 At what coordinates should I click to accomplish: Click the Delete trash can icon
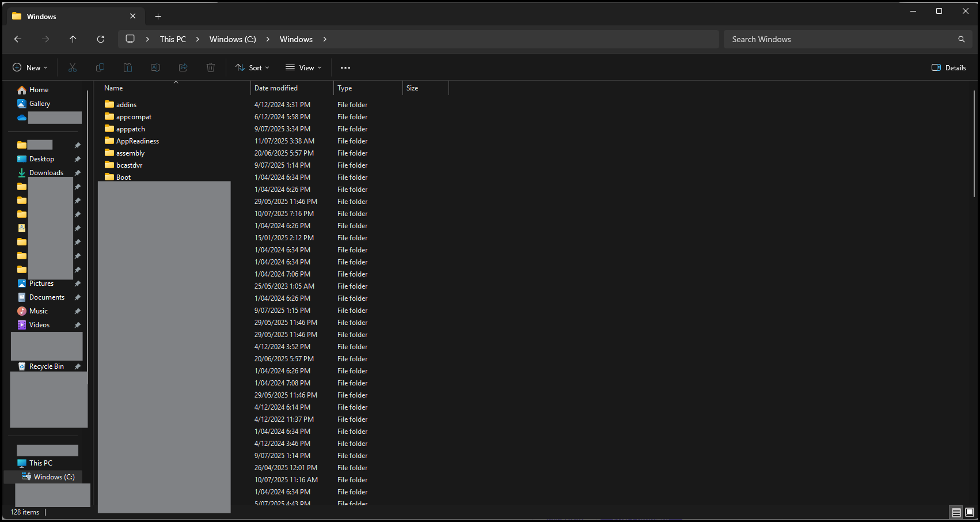click(x=211, y=67)
